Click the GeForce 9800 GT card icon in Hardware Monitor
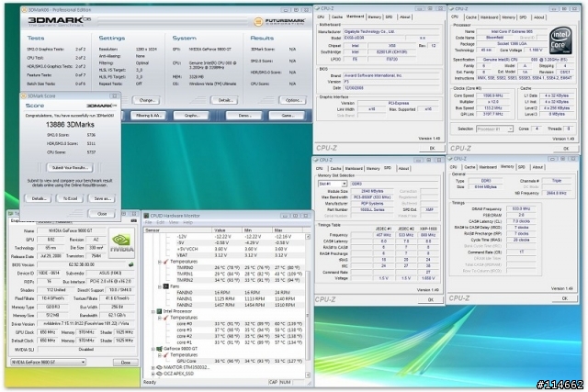This screenshot has height=392, width=588. (x=159, y=349)
